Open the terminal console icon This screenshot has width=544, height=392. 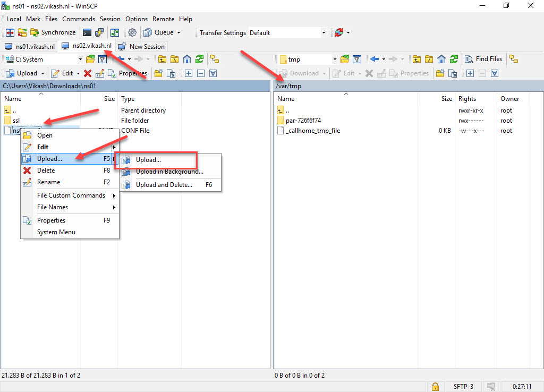coord(87,32)
